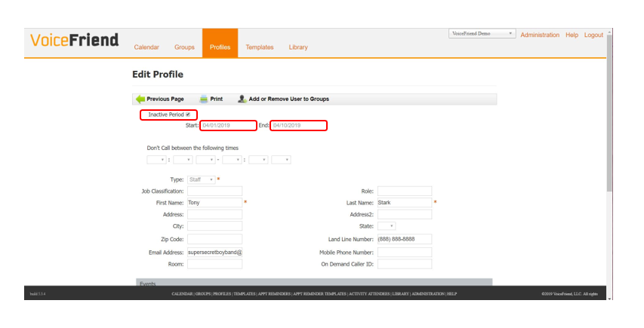Click the footer CALENDAR link
Screen dimensions: 644x328
coord(182,294)
